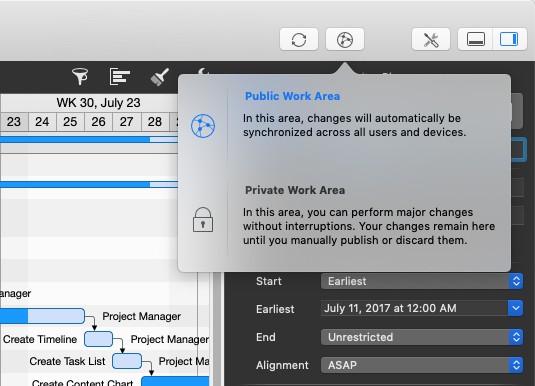This screenshot has height=386, width=535.
Task: Click the 'Create Task List' task label
Action: tap(67, 361)
